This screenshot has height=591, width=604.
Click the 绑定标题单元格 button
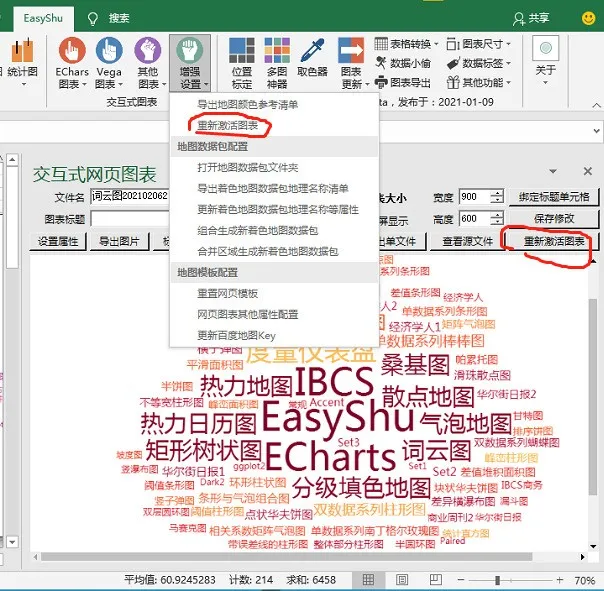(554, 197)
